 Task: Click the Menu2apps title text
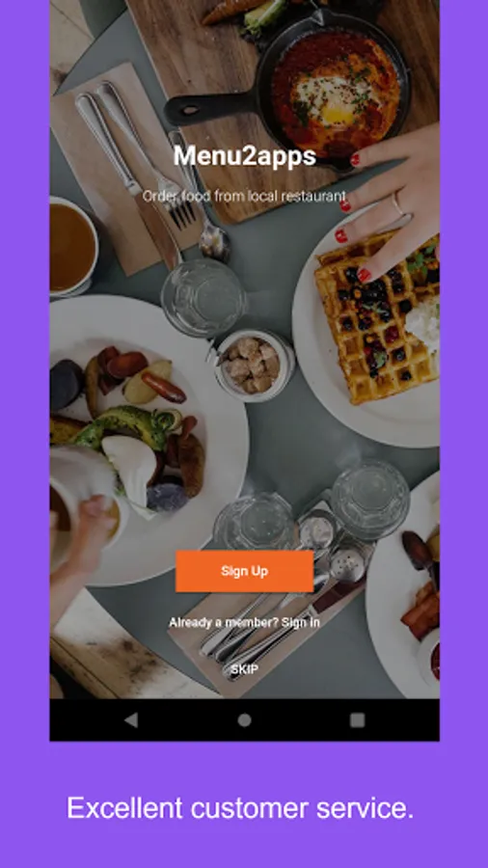244,156
